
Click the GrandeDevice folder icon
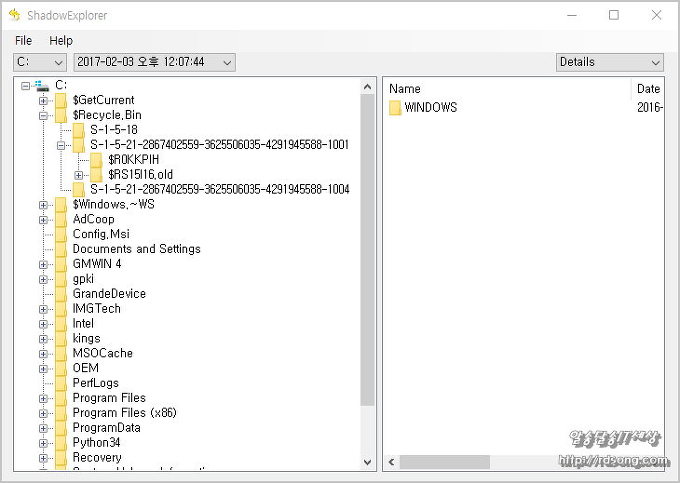click(61, 294)
